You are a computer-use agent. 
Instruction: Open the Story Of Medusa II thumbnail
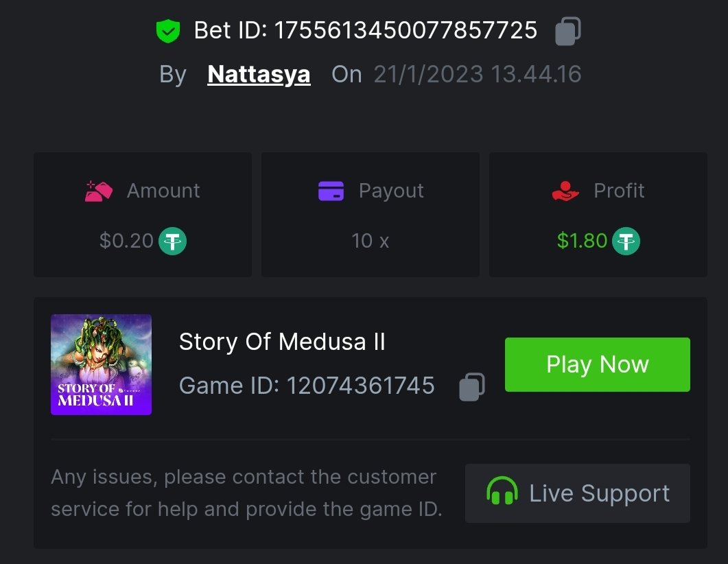pos(101,364)
